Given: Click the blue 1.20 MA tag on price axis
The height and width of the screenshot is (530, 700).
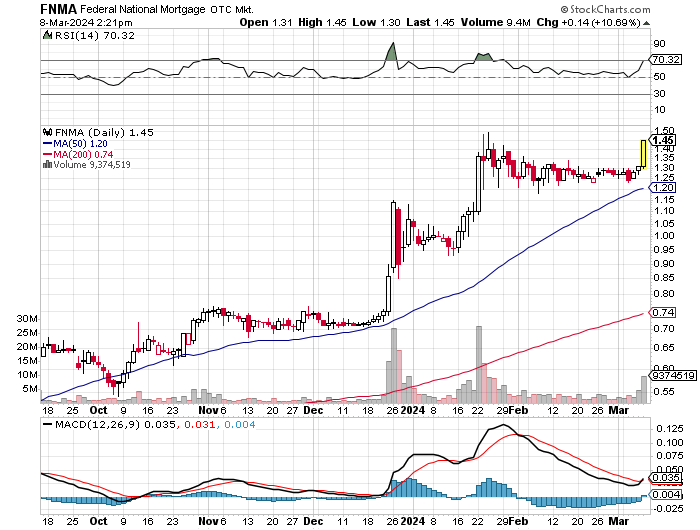Looking at the screenshot, I should point(662,188).
